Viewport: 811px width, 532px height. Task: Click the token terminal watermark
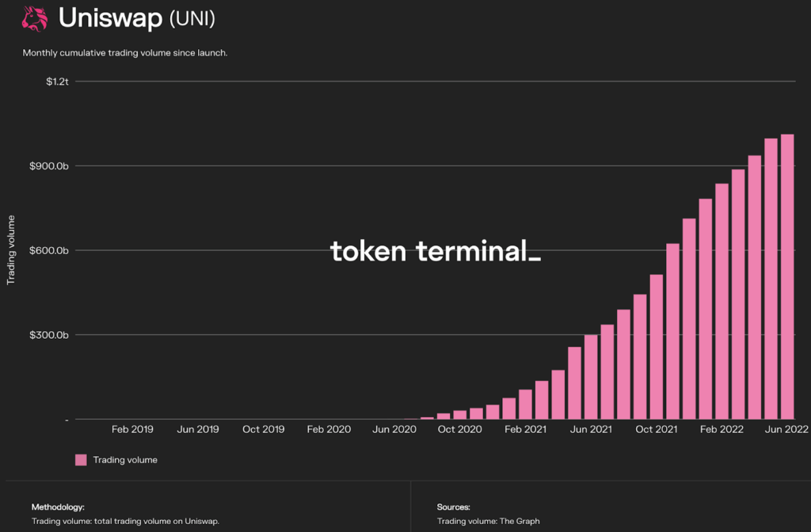coord(435,252)
